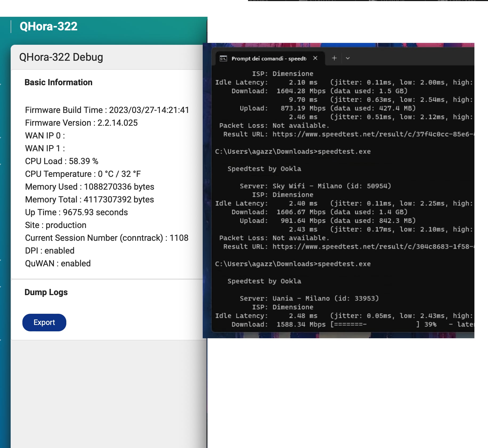
Task: Click the QuWAN : enabled line
Action: tap(58, 263)
